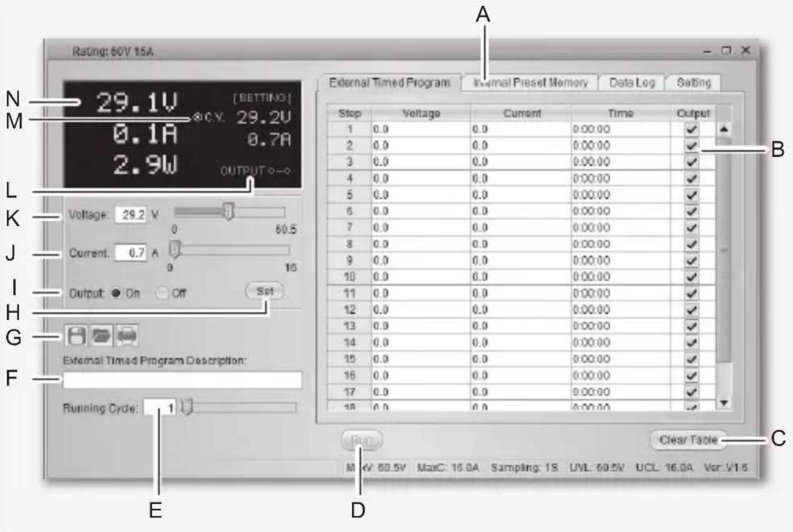Click the Current cell of Step 10
This screenshot has width=793, height=532.
pos(520,278)
